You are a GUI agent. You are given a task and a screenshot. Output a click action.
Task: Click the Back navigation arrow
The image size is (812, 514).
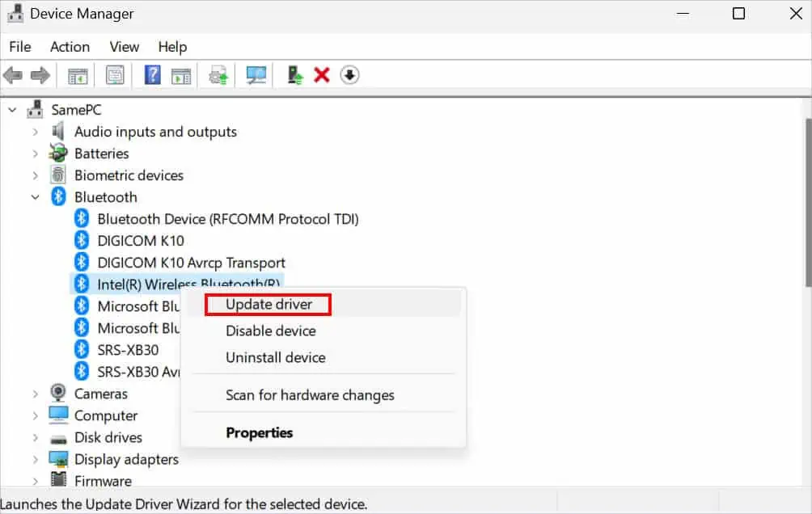tap(13, 74)
